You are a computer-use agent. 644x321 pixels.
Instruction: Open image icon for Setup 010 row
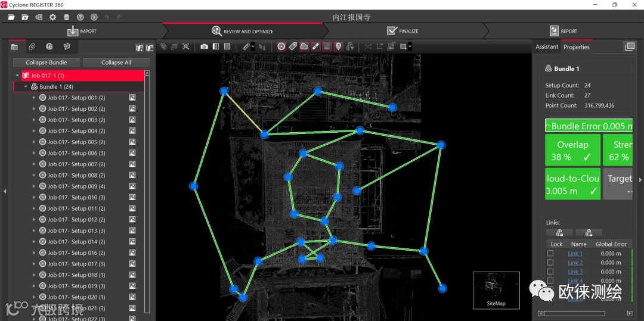(132, 197)
